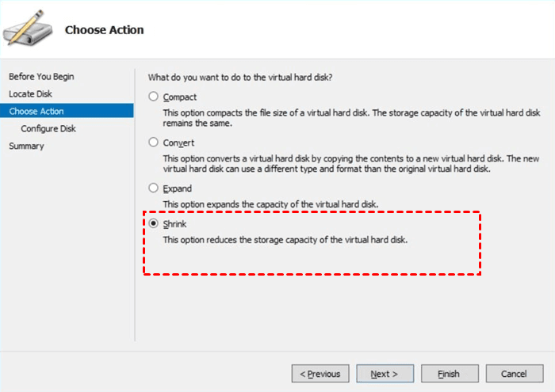Click the Expand option's description text

[281, 204]
